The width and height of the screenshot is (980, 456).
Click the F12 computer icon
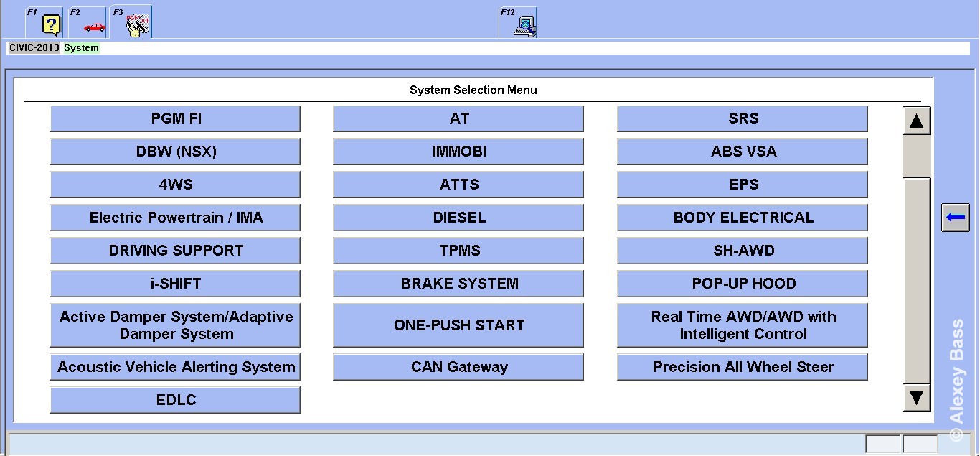(x=519, y=22)
